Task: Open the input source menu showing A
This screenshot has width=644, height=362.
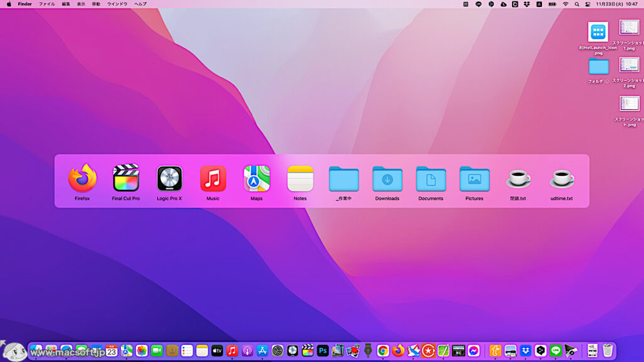Action: [539, 4]
